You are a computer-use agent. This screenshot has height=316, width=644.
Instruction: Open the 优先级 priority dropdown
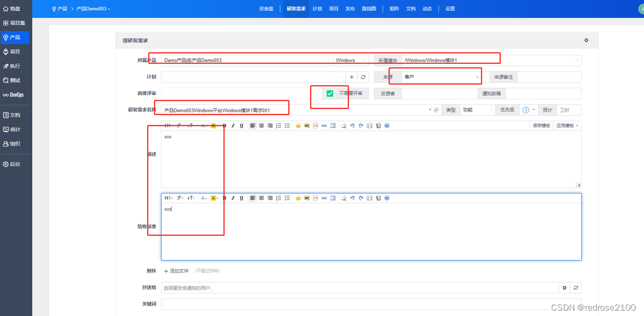click(x=529, y=110)
